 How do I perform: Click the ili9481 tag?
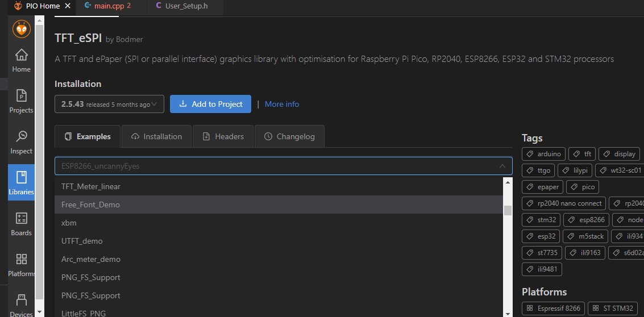pyautogui.click(x=542, y=269)
